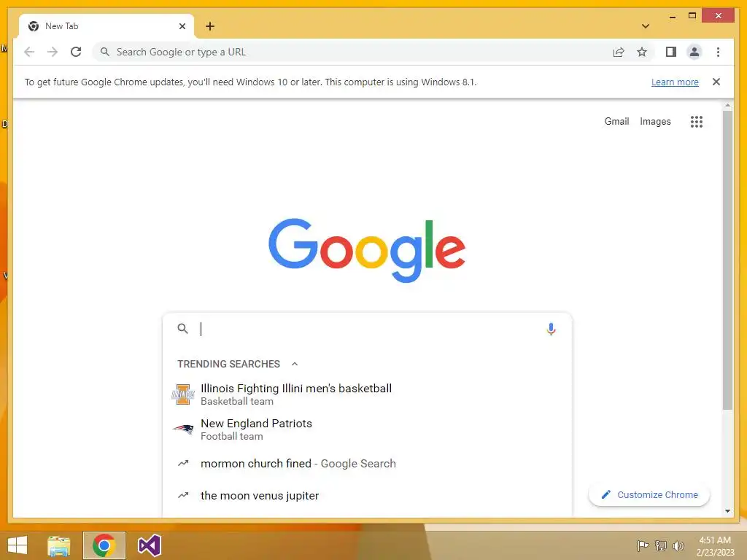This screenshot has height=560, width=747.
Task: Click the scrollbar down arrow
Action: [x=727, y=511]
